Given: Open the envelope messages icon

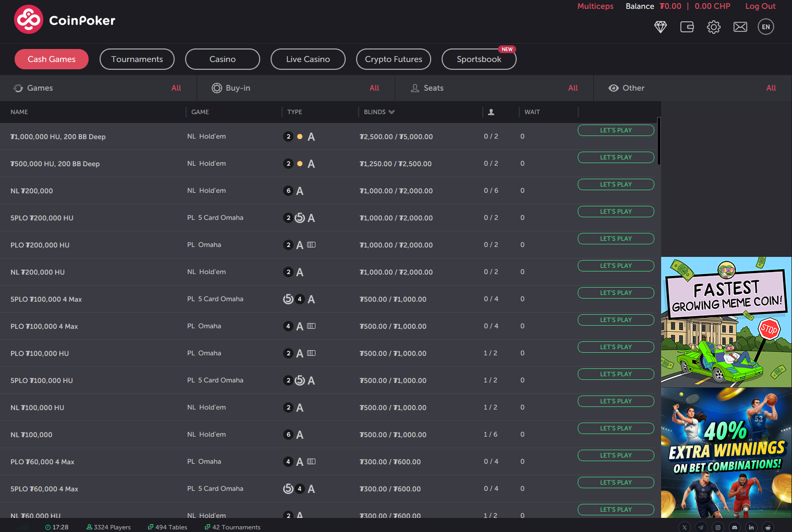Looking at the screenshot, I should 740,27.
